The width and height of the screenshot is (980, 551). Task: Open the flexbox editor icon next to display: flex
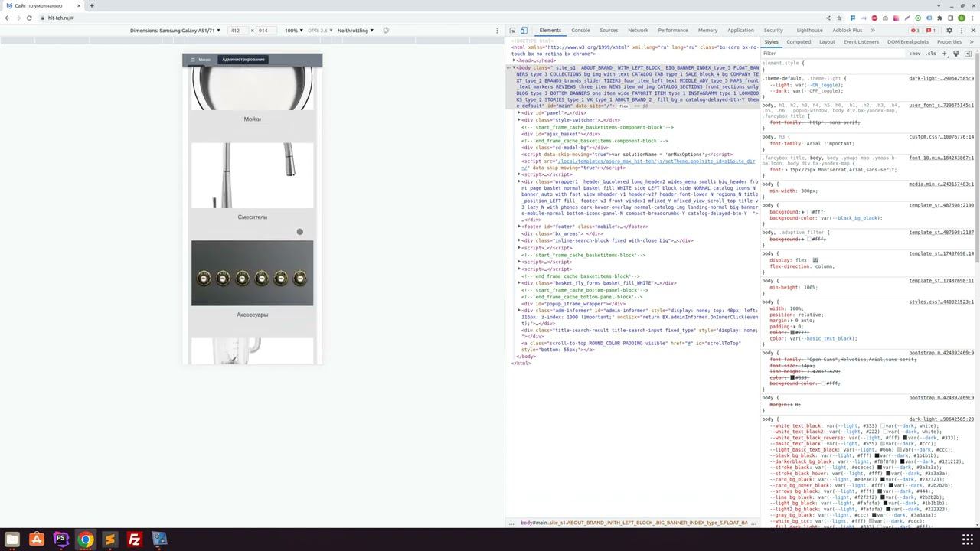[815, 260]
